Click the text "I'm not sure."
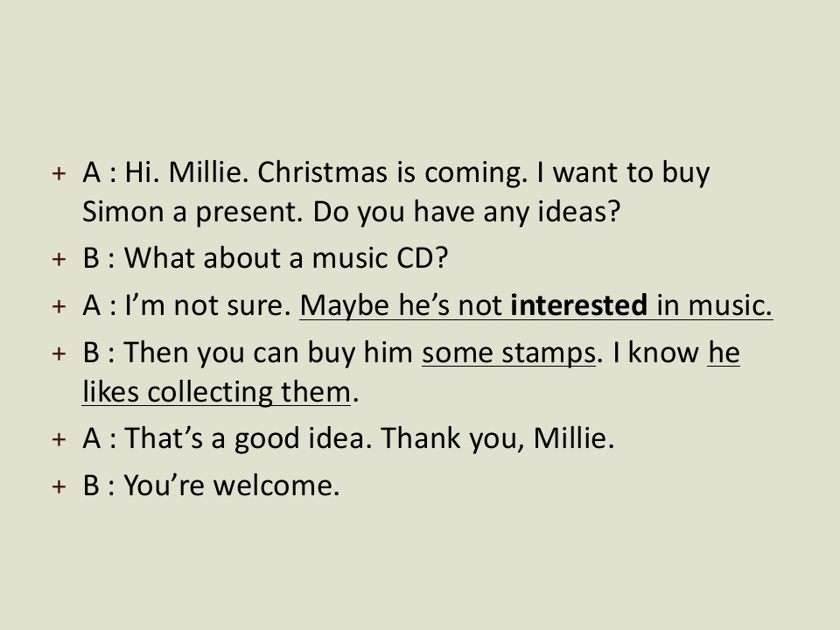The width and height of the screenshot is (840, 630). click(207, 305)
